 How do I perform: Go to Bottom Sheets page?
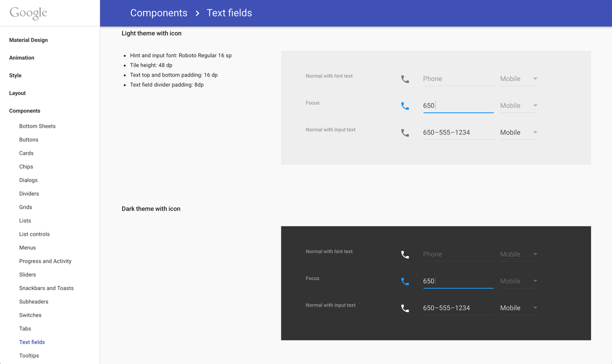tap(37, 126)
